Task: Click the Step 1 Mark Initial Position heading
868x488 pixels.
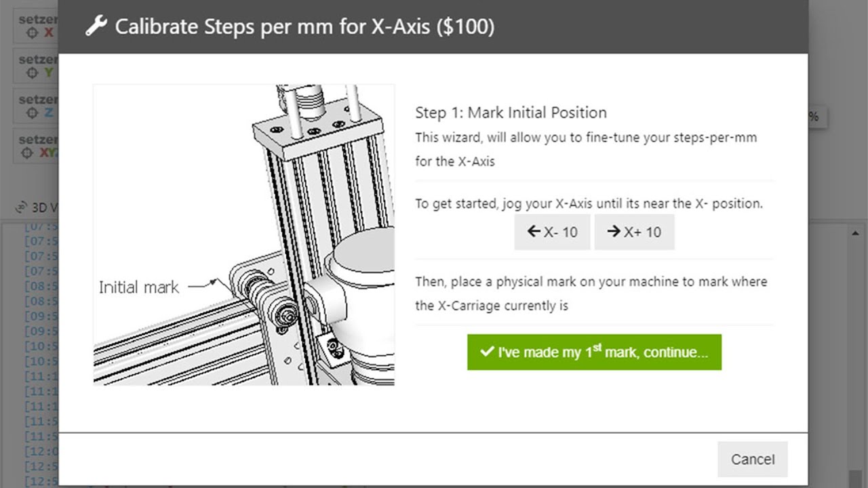Action: point(511,113)
